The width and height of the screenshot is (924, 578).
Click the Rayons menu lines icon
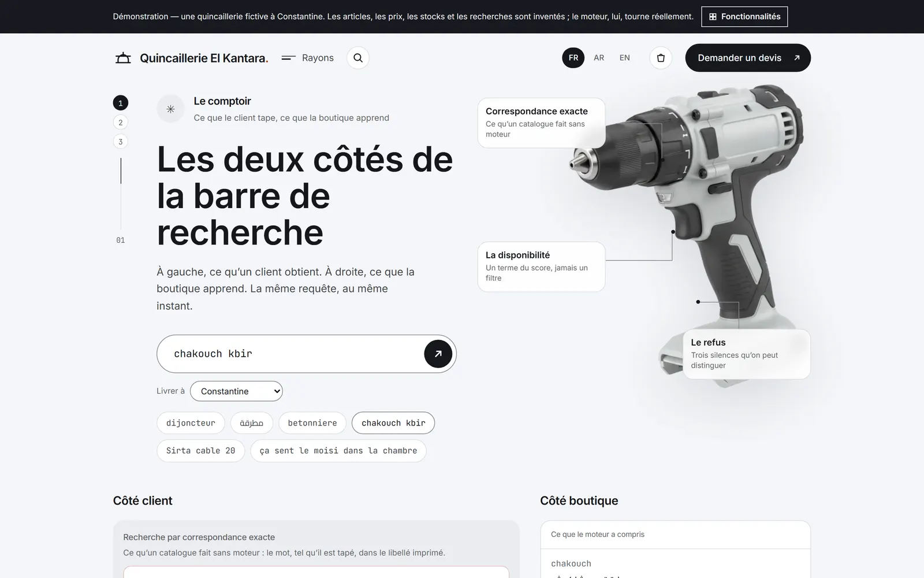coord(288,58)
